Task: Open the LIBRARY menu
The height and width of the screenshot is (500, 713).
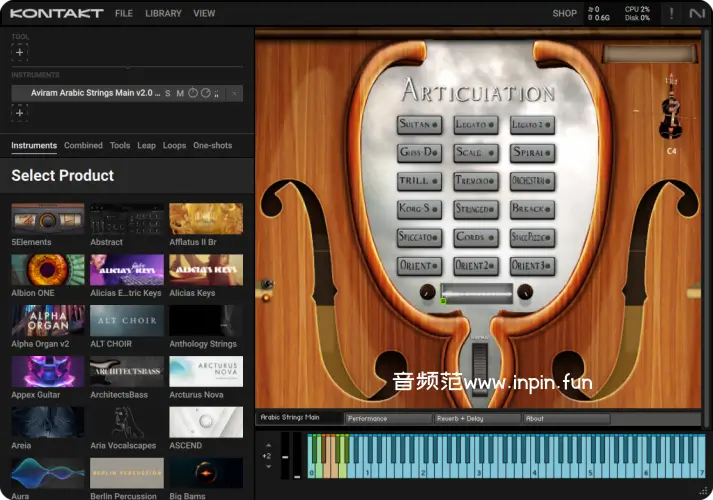Action: pos(163,14)
